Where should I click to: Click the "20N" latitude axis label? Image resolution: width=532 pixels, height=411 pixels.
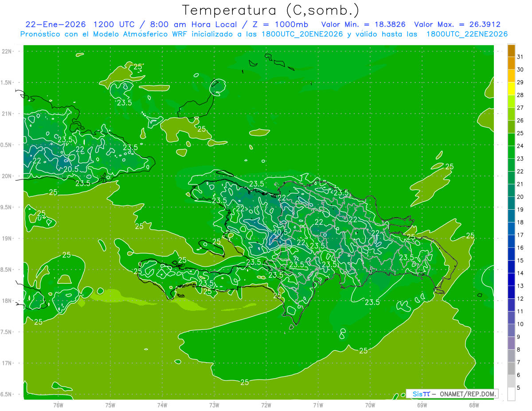pos(8,176)
